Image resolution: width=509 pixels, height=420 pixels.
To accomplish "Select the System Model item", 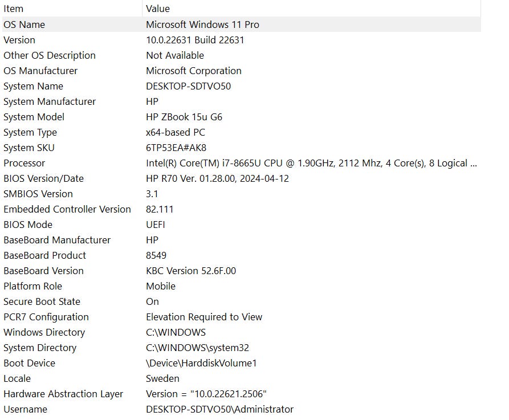I will pyautogui.click(x=34, y=117).
